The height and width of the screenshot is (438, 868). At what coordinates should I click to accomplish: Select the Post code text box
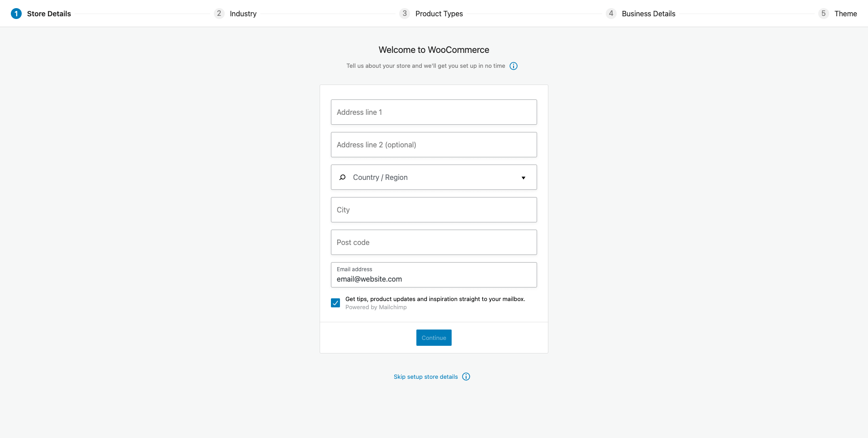434,242
